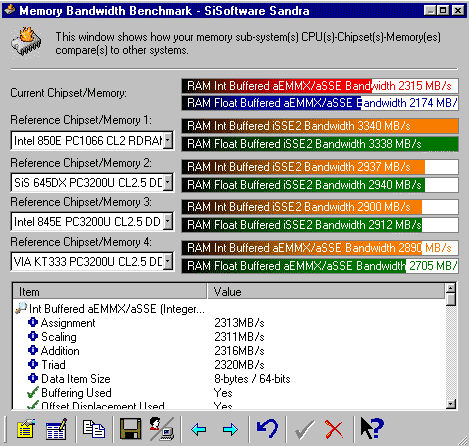
Task: Click the green Float iSSE2 2940 MB/s bar
Action: (320, 185)
